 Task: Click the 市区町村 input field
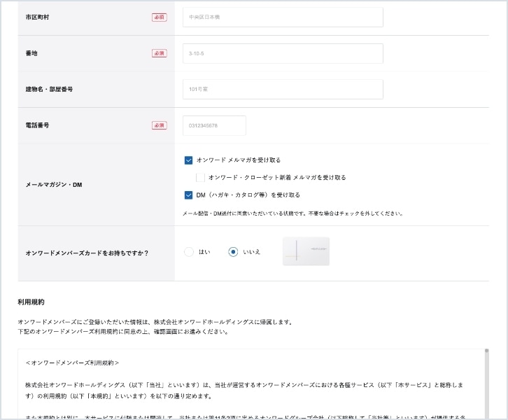(283, 17)
